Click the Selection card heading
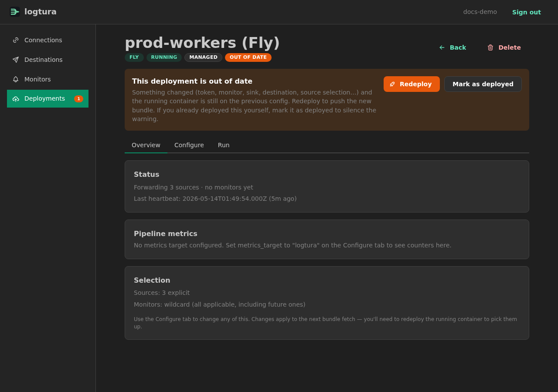The width and height of the screenshot is (558, 392). pyautogui.click(x=152, y=280)
